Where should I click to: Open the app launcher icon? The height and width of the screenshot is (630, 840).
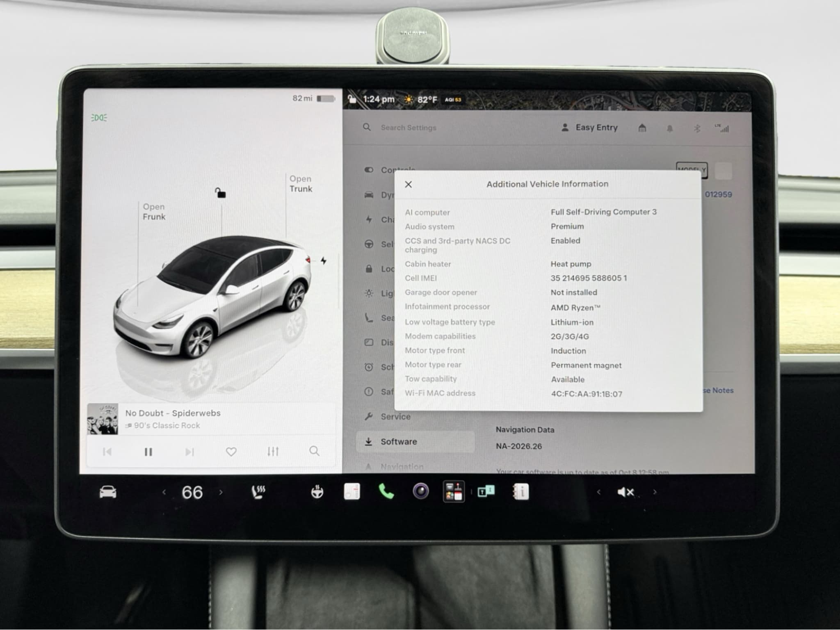pos(454,491)
